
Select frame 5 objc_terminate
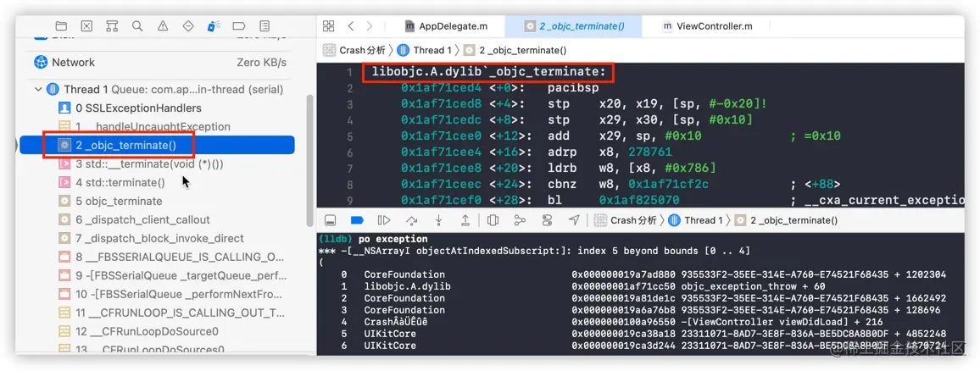tap(158, 201)
